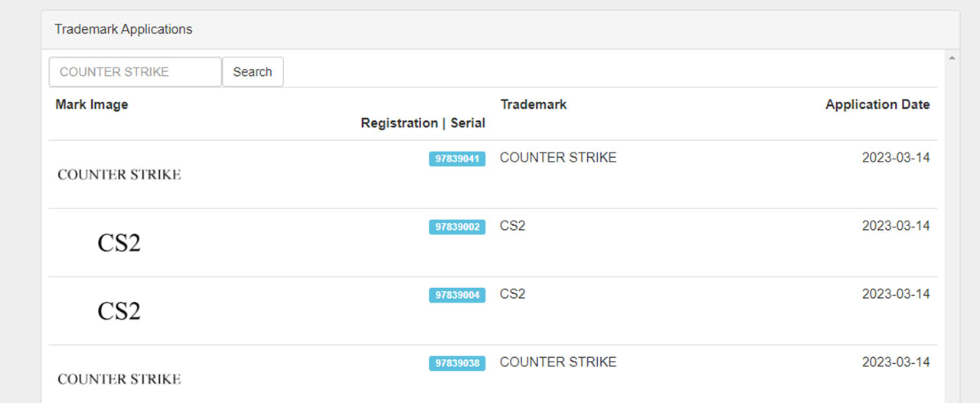Open serial badge 97839041

point(457,159)
